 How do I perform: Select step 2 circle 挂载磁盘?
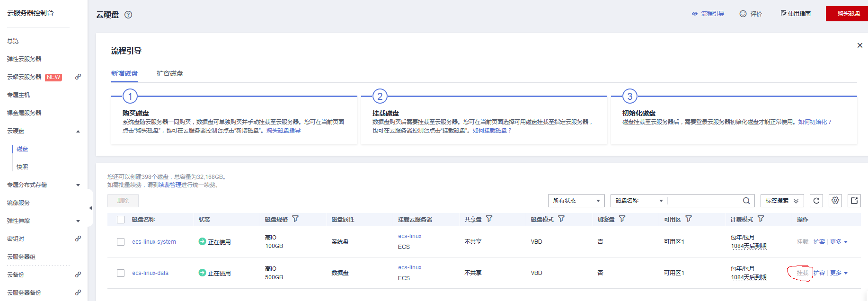point(380,96)
